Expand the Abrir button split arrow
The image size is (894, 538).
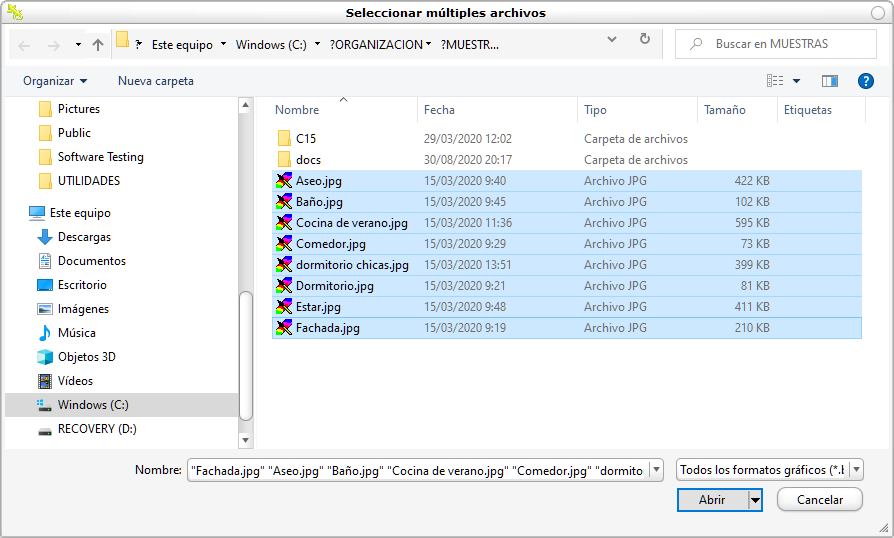click(x=756, y=500)
